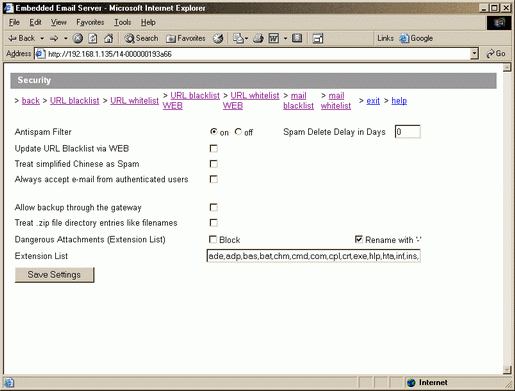Select Antispam Filter off radio button
Screen dimensions: 515x391
[x=238, y=132]
